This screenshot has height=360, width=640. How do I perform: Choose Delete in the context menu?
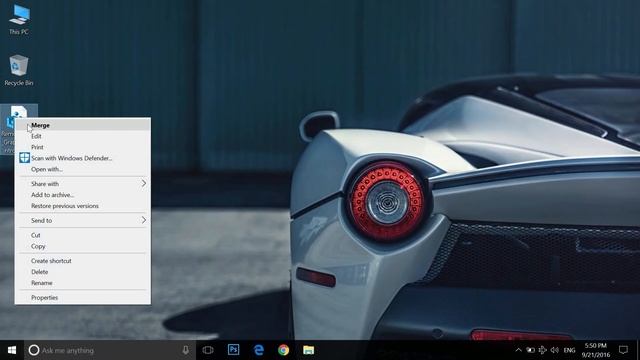click(82, 271)
